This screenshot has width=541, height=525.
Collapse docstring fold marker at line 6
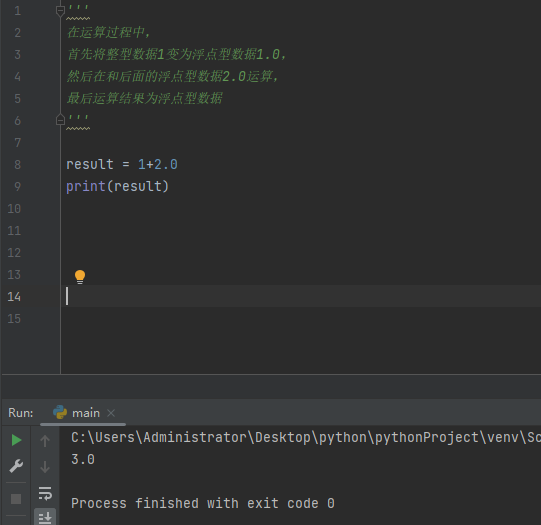[60, 120]
